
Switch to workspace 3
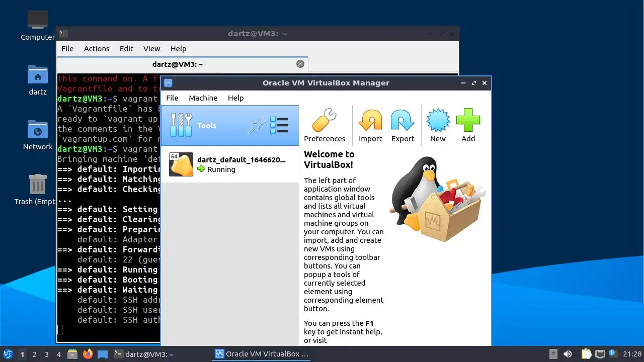(x=47, y=354)
